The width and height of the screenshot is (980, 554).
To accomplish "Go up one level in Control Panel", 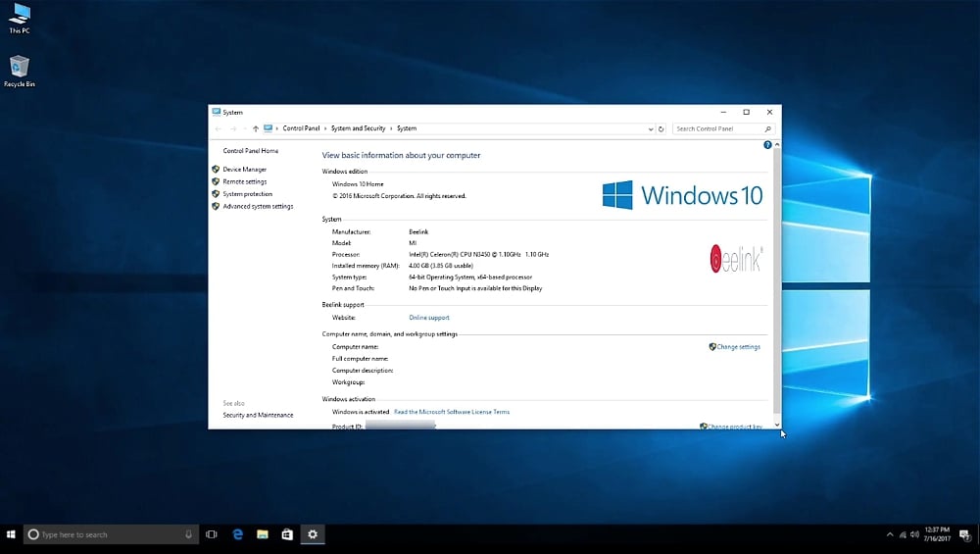I will tap(256, 128).
